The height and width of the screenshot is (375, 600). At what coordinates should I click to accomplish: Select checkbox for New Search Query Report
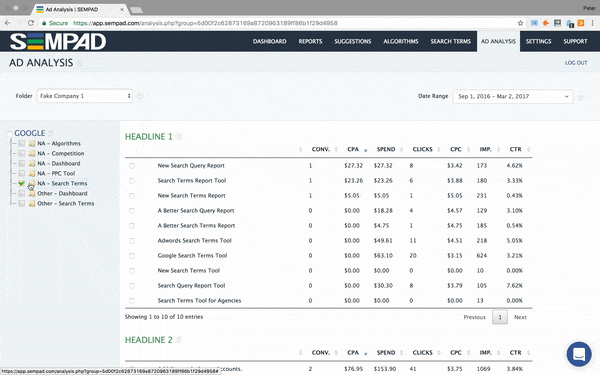(x=132, y=166)
